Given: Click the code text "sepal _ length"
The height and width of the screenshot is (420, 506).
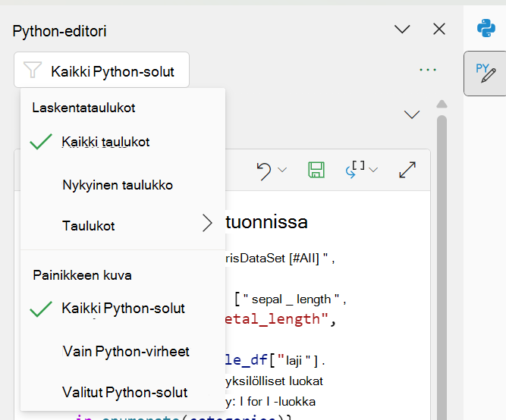Looking at the screenshot, I should tap(291, 299).
